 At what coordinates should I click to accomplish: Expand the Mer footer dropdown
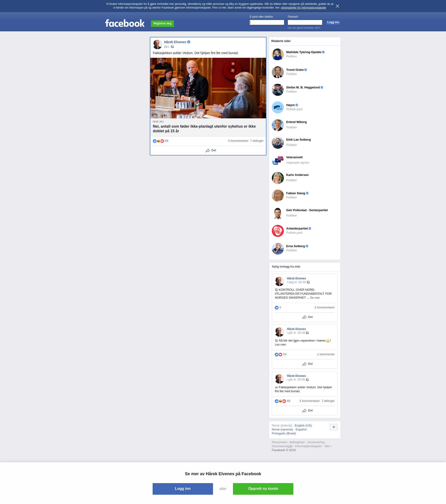328,446
